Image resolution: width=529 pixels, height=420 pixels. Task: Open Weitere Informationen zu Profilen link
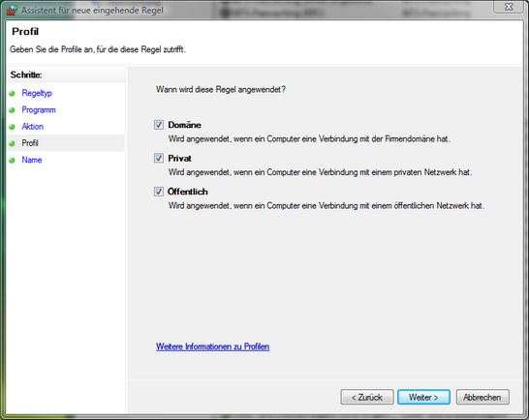tap(212, 346)
